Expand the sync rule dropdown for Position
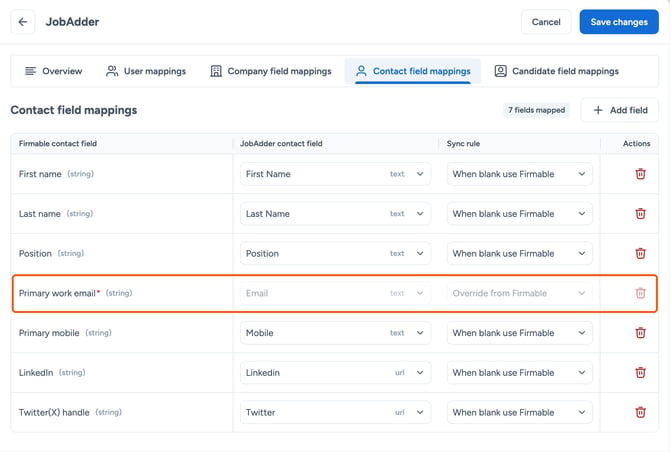This screenshot has width=670, height=452. click(520, 253)
